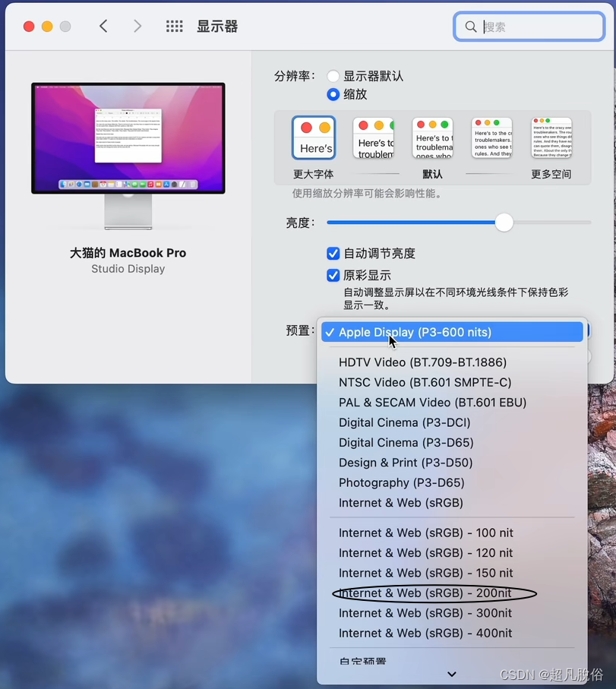Click the menu scroll-down chevron arrow
The height and width of the screenshot is (689, 616).
452,674
